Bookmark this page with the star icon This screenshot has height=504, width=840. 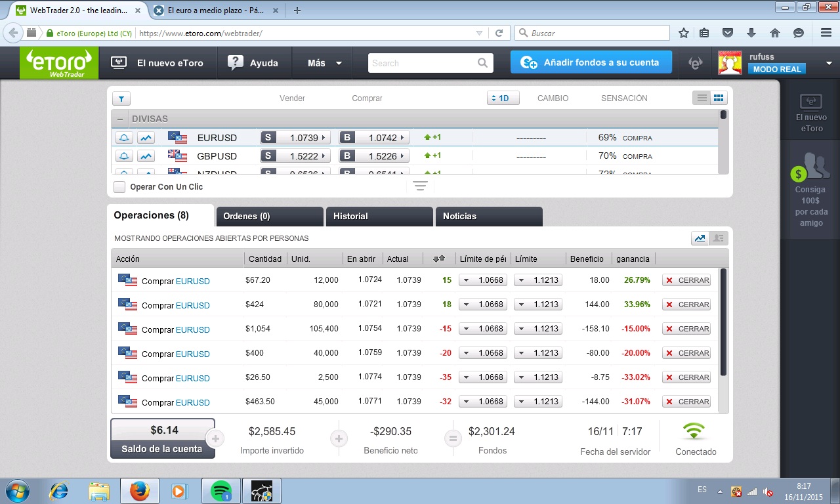pos(684,33)
